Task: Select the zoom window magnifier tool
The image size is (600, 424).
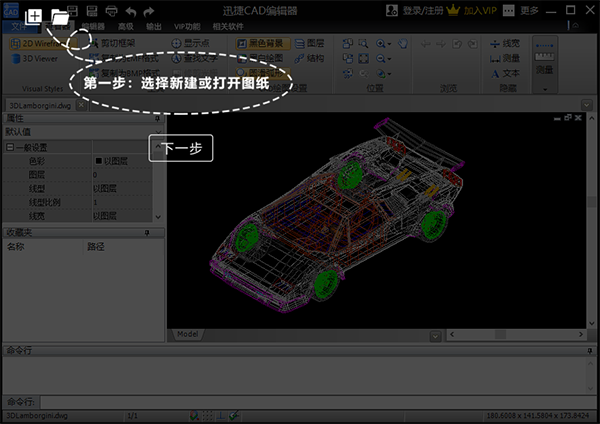Action: point(364,43)
